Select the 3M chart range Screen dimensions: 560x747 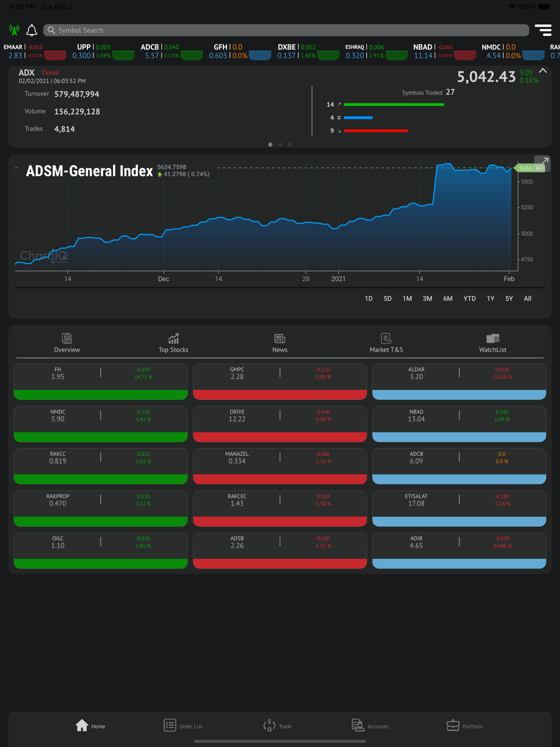[x=427, y=298]
